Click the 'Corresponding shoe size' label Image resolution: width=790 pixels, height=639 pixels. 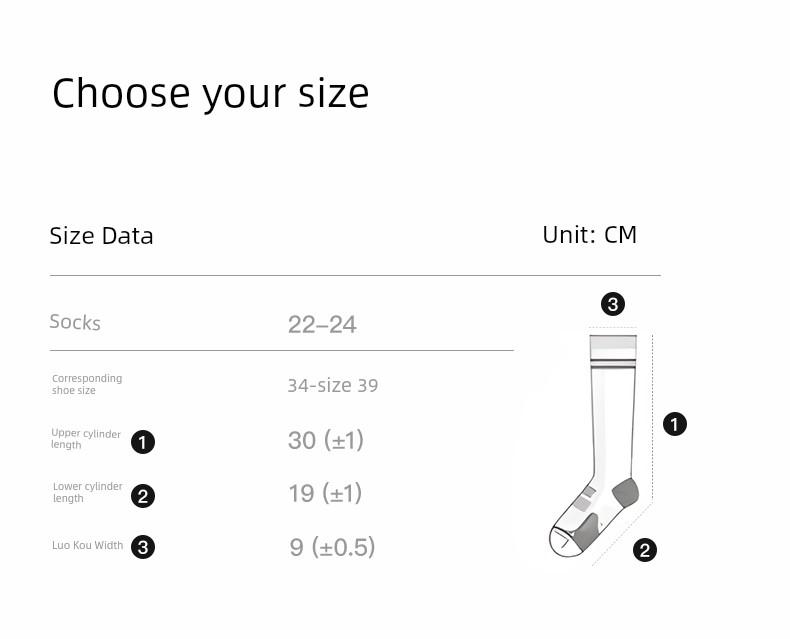(x=87, y=384)
